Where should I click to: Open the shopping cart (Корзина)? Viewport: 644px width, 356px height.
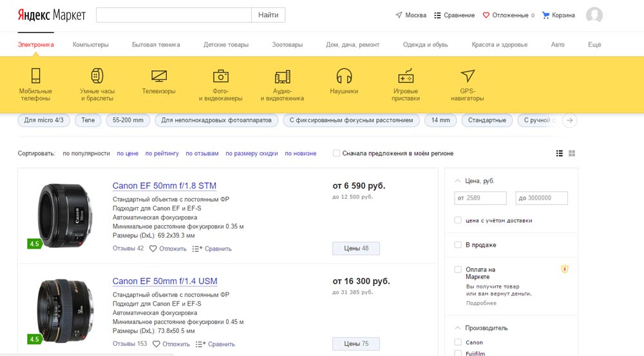(x=558, y=15)
